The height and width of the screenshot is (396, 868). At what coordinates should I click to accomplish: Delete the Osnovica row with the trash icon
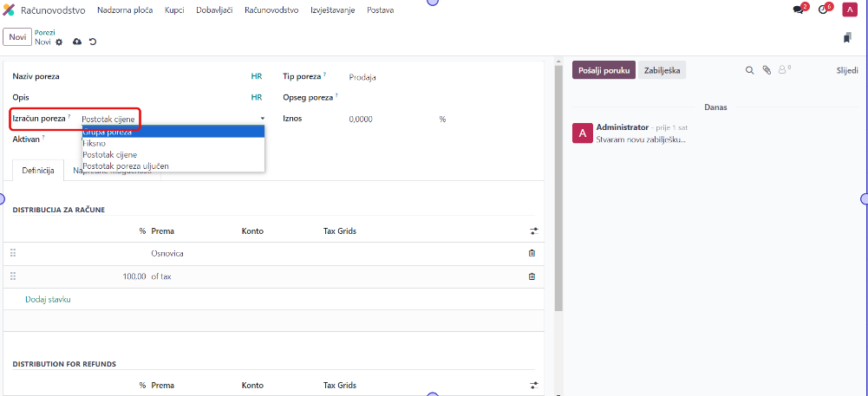(532, 253)
